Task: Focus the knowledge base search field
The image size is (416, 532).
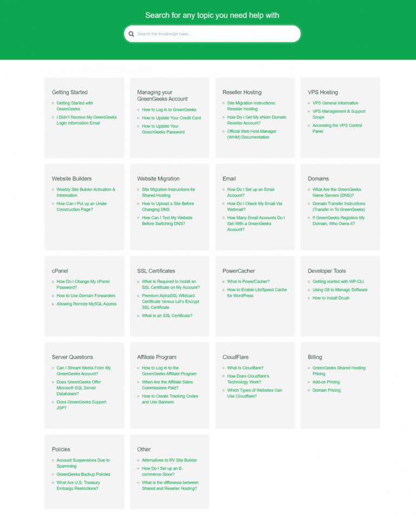Action: point(212,34)
